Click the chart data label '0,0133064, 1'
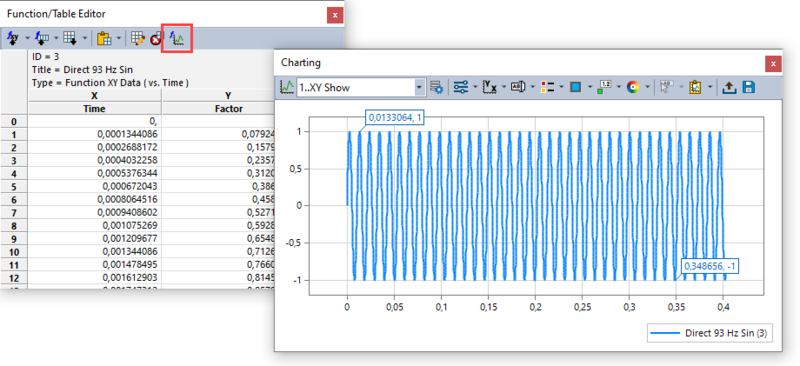This screenshot has height=366, width=800. 395,117
